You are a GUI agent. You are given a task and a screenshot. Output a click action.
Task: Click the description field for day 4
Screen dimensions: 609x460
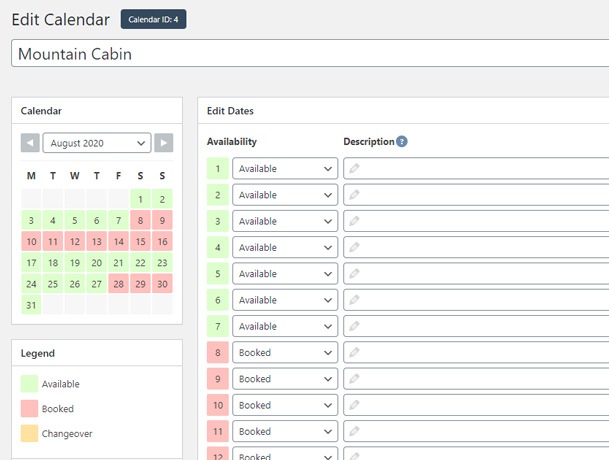click(476, 247)
